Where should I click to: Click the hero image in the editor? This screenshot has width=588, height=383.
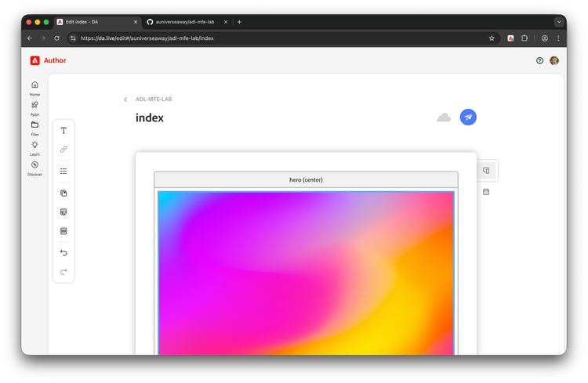pos(306,273)
